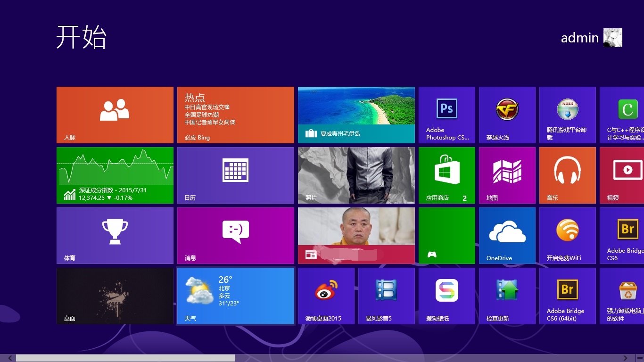
Task: Open the OneDrive tile
Action: pos(507,235)
